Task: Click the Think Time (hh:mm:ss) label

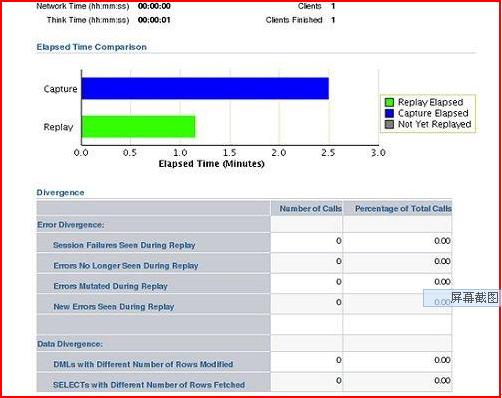Action: point(88,20)
